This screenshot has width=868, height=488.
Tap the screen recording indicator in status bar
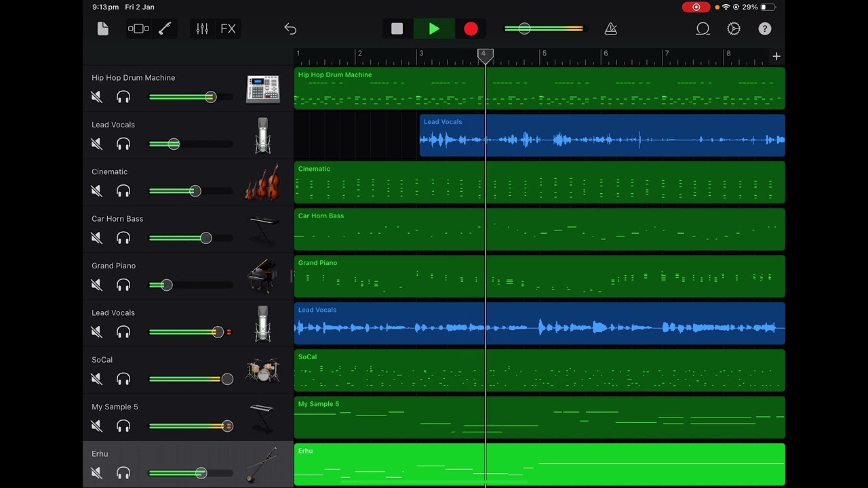tap(696, 7)
